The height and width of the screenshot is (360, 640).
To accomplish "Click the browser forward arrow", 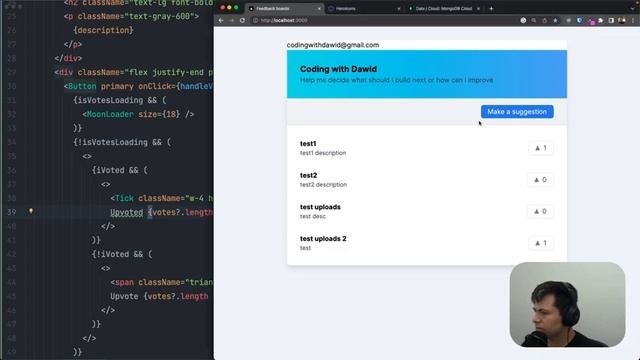I will point(231,20).
